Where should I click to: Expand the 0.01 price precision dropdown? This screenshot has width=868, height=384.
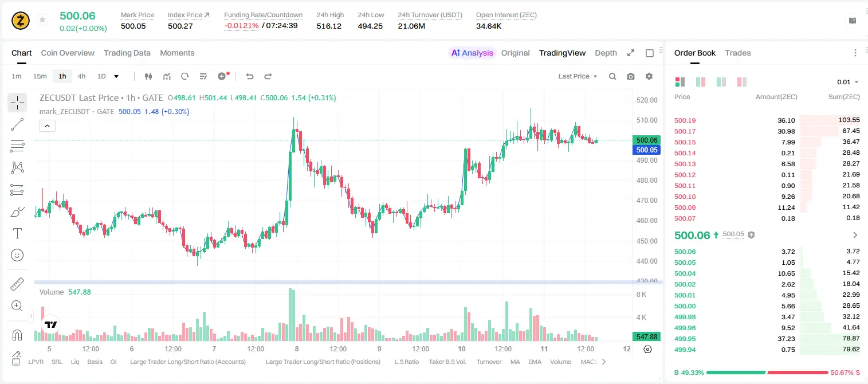click(848, 82)
